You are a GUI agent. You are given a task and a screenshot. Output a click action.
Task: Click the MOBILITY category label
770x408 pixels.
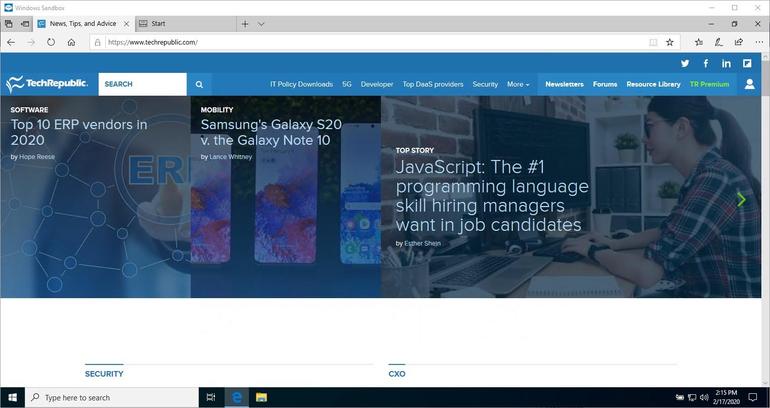[217, 109]
